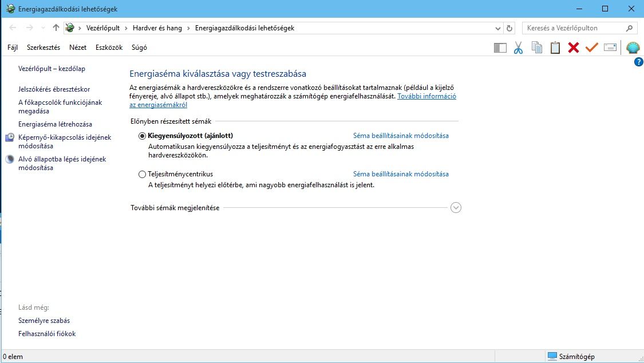Expand the breadcrumb arrow after Vezérlőpult
Image resolution: width=644 pixels, height=363 pixels.
pyautogui.click(x=127, y=28)
